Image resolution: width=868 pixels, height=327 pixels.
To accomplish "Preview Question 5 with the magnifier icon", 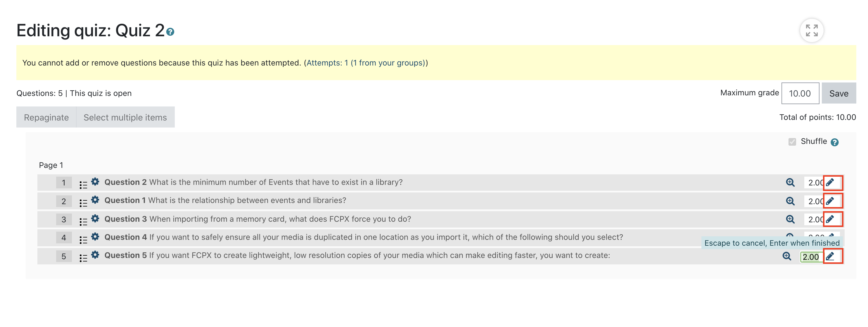I will (787, 256).
